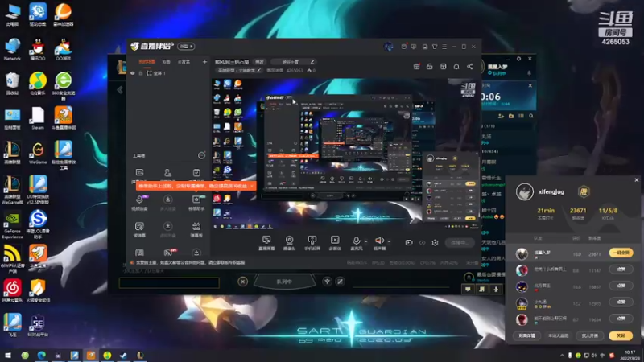Expand the speaker volume arrow

(x=389, y=241)
